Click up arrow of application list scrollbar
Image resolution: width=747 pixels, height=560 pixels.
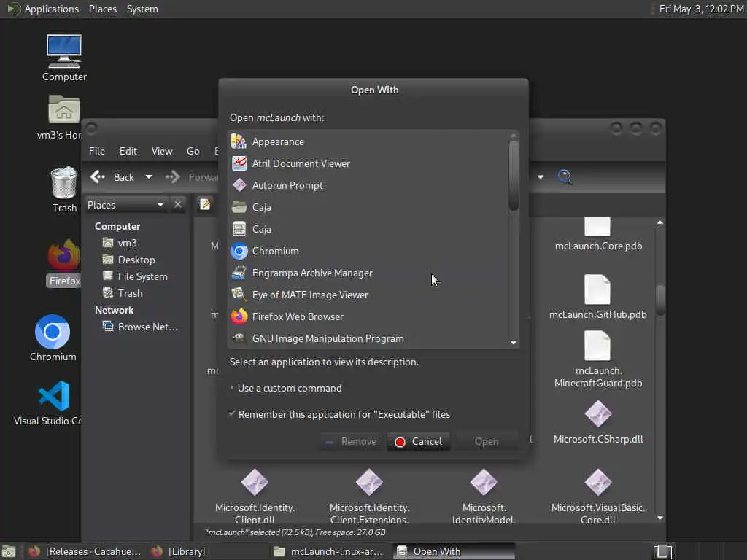pos(513,136)
